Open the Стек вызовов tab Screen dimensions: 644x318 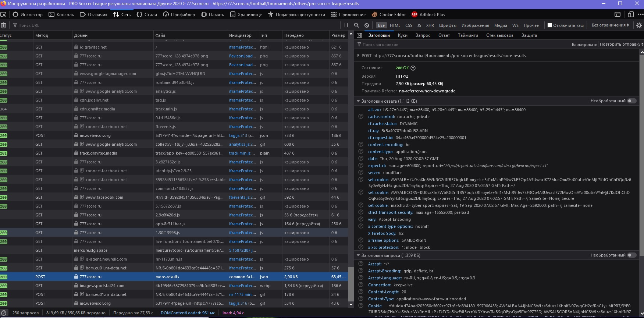click(499, 35)
